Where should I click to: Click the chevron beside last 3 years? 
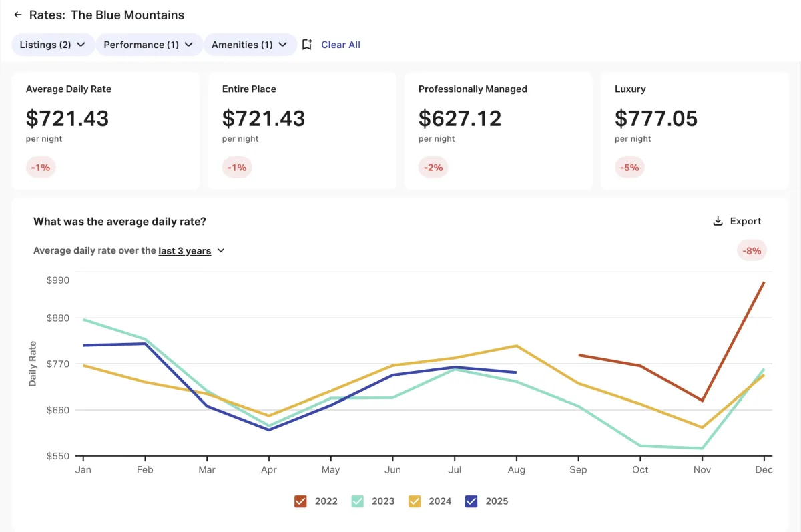[x=221, y=251]
